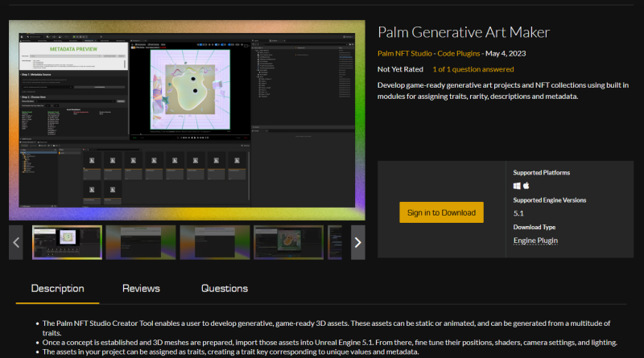Image resolution: width=644 pixels, height=358 pixels.
Task: Switch to the Questions tab
Action: (225, 289)
